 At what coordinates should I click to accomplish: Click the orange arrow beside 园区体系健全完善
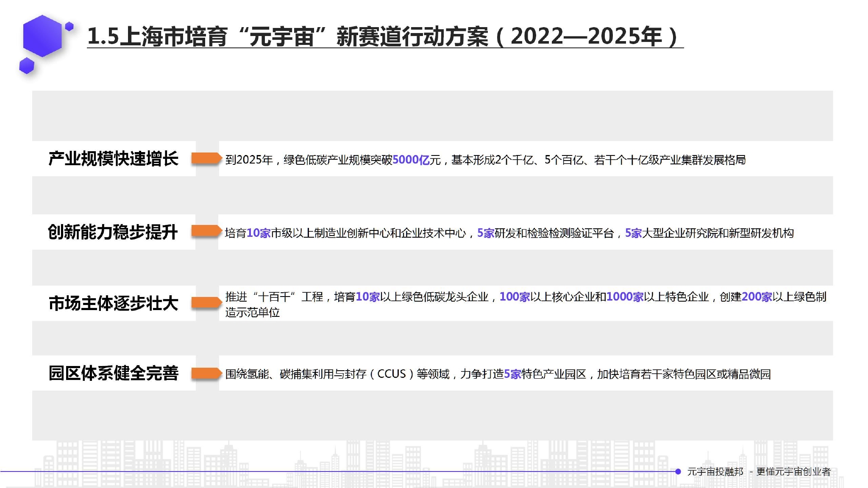click(207, 373)
